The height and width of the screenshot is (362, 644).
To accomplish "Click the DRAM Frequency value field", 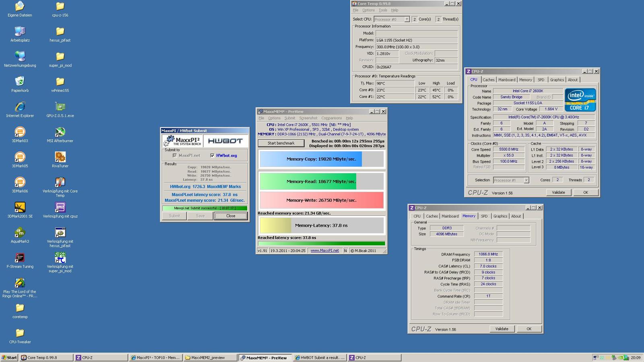I will (488, 254).
